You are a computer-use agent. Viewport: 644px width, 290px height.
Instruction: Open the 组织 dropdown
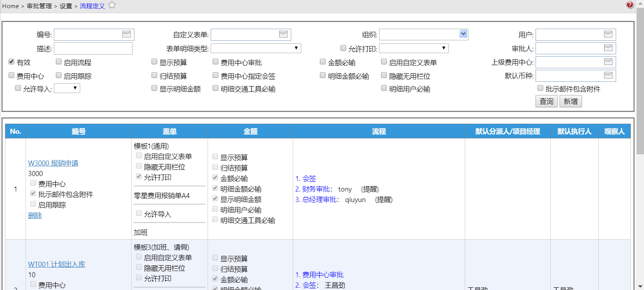424,35
